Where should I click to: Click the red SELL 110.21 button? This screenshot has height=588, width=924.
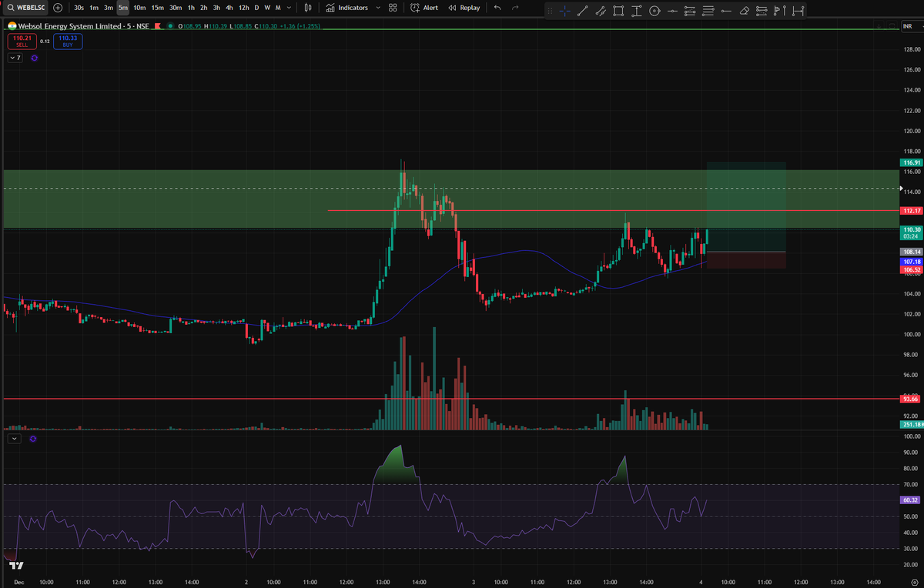click(21, 41)
